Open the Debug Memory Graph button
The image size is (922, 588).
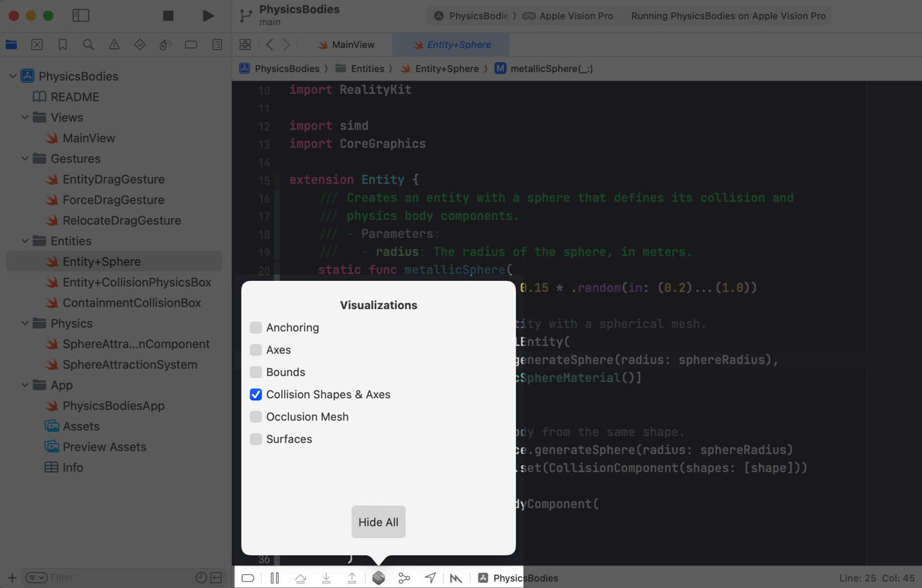tap(405, 578)
